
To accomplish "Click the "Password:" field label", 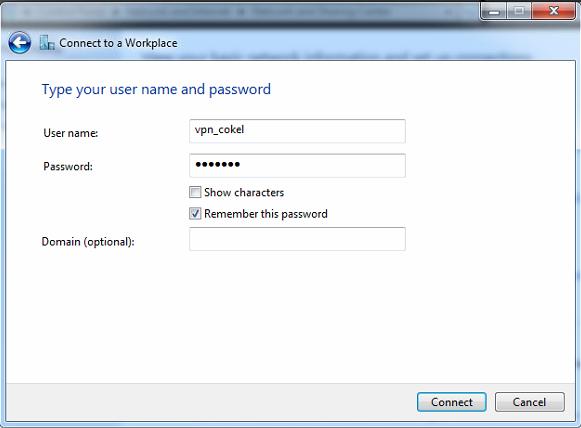I will click(x=68, y=166).
